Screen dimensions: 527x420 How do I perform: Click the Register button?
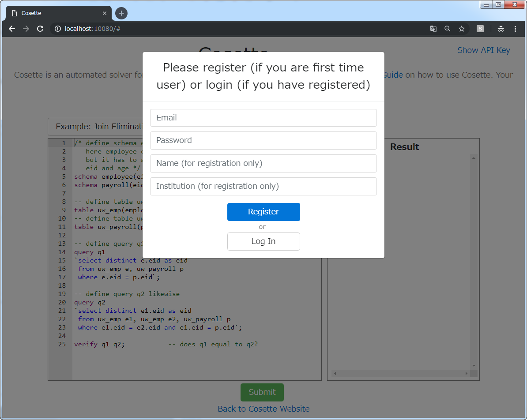[263, 212]
